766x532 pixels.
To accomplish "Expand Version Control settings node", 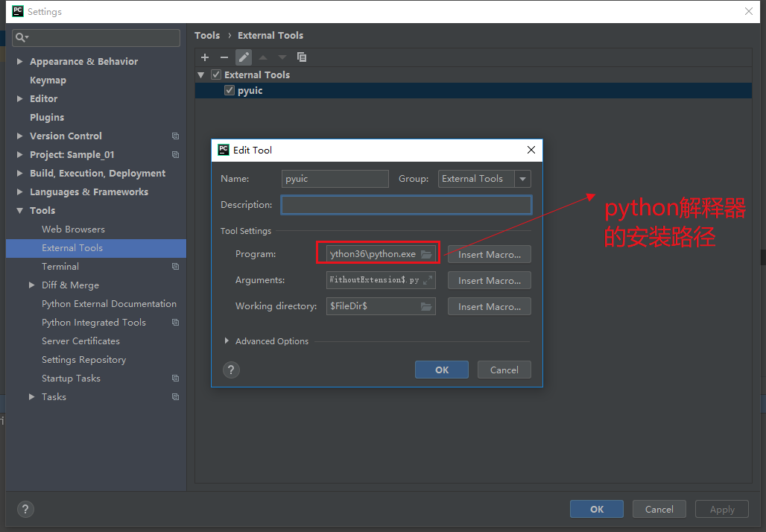I will point(19,136).
